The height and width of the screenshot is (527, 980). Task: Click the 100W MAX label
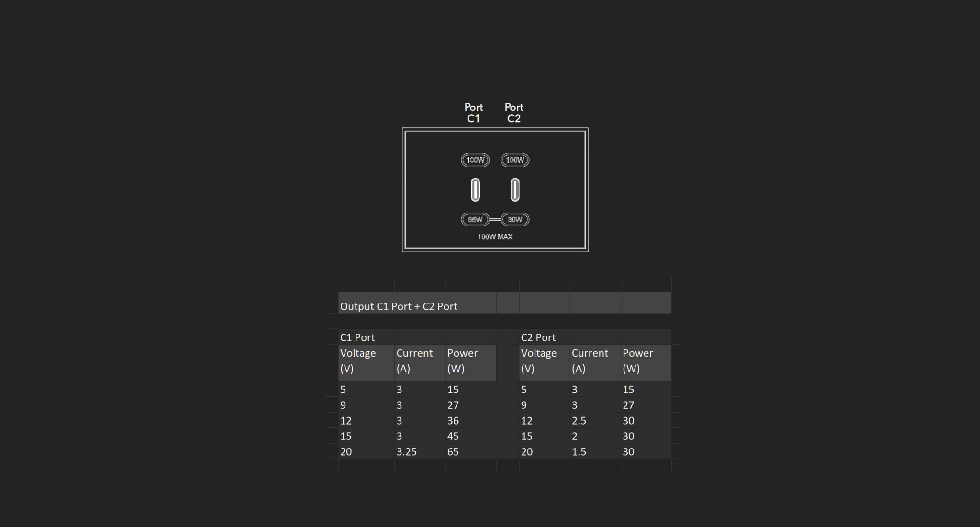coord(495,237)
